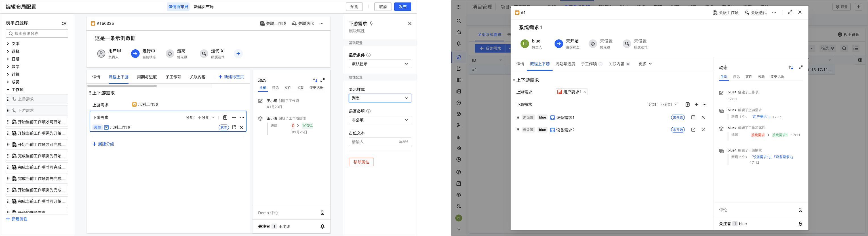Viewport: 868px width, 236px height.
Task: Click help icon beside 是否必填
Action: [369, 111]
